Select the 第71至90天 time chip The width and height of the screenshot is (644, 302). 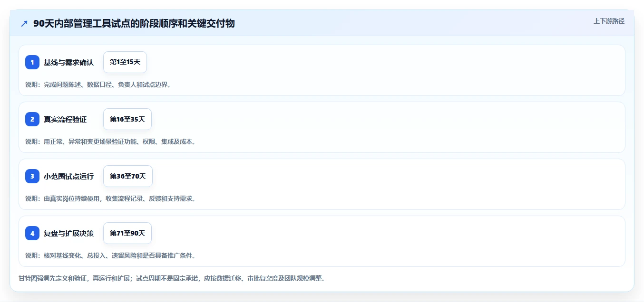tap(127, 233)
